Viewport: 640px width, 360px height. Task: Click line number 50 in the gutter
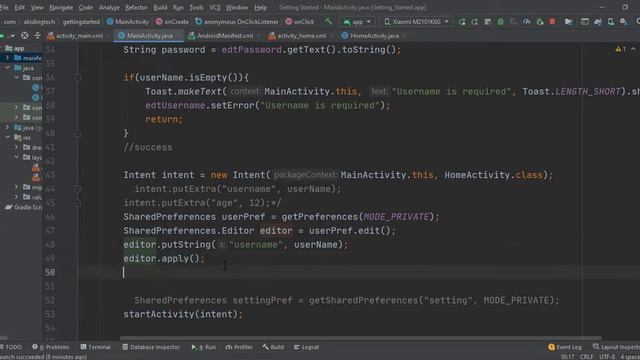(50, 272)
